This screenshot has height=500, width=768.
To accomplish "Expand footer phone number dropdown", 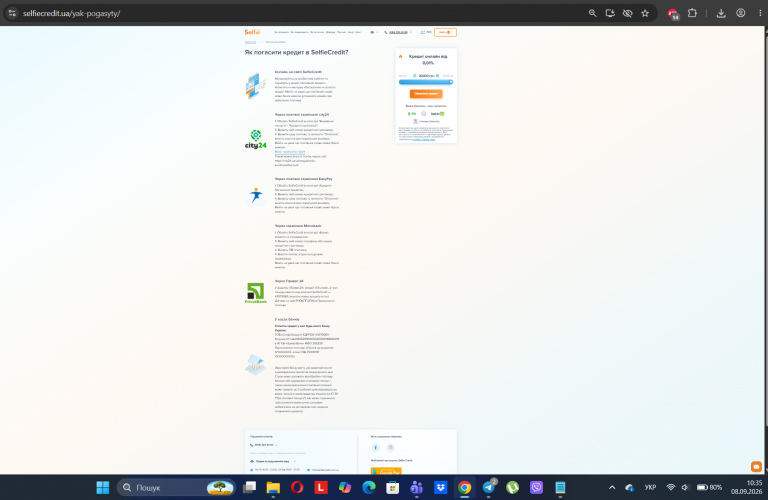I will coord(276,445).
